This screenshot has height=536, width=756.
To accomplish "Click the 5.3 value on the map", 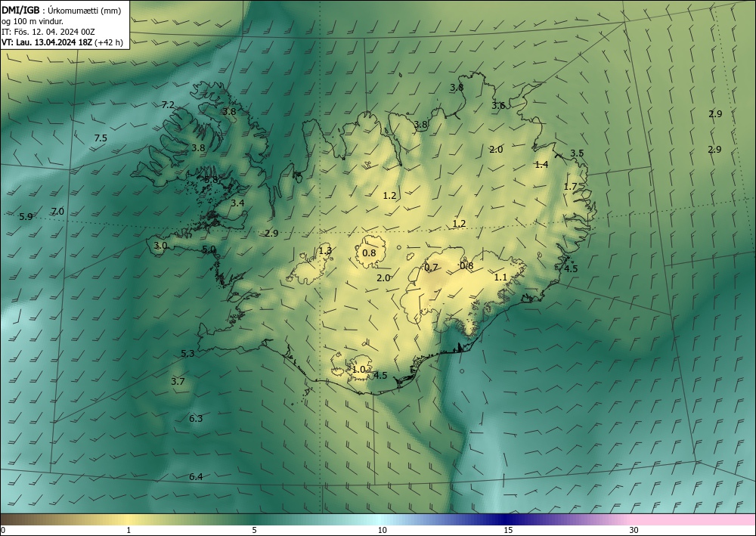I will tap(187, 354).
